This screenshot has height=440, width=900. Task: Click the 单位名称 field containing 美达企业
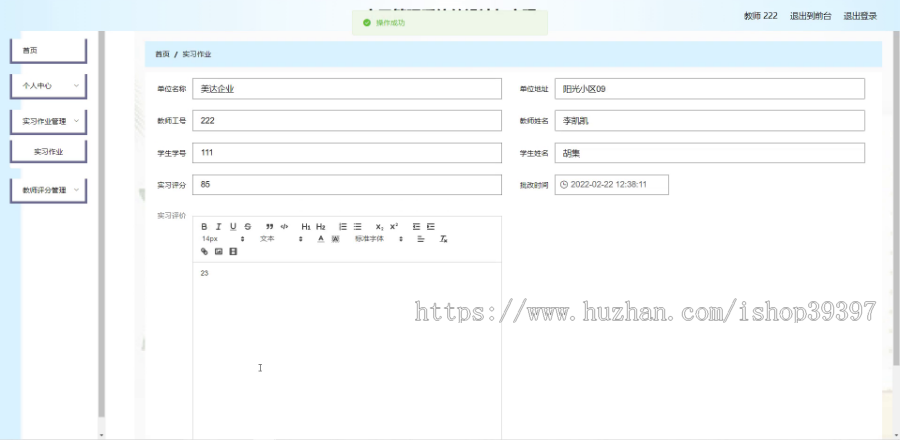[x=347, y=89]
